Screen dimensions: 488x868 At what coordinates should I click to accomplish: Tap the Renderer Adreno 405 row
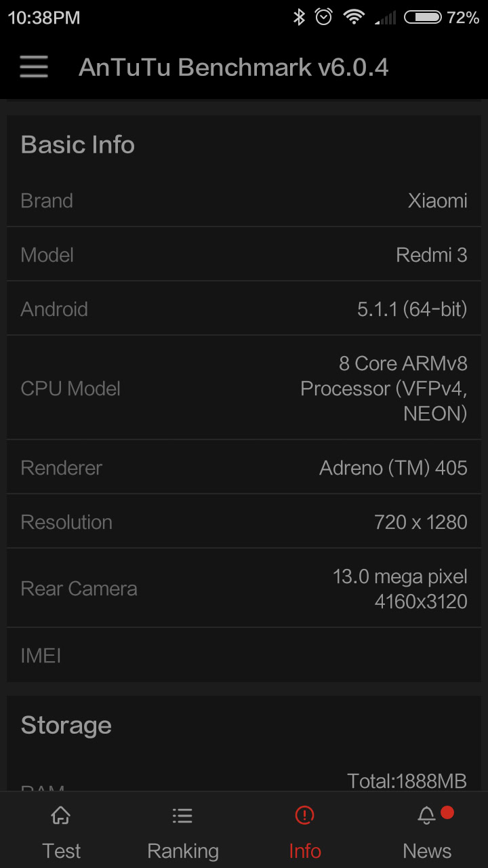pos(244,468)
